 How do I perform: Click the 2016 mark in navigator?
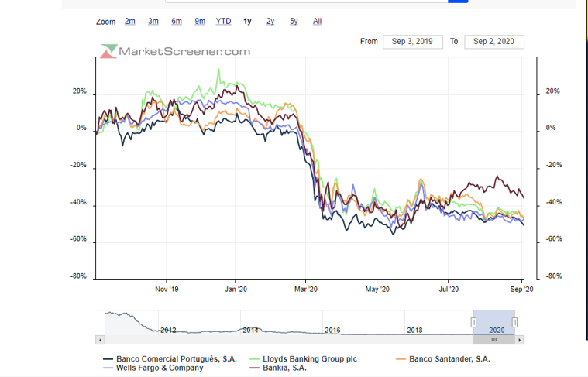click(x=332, y=330)
